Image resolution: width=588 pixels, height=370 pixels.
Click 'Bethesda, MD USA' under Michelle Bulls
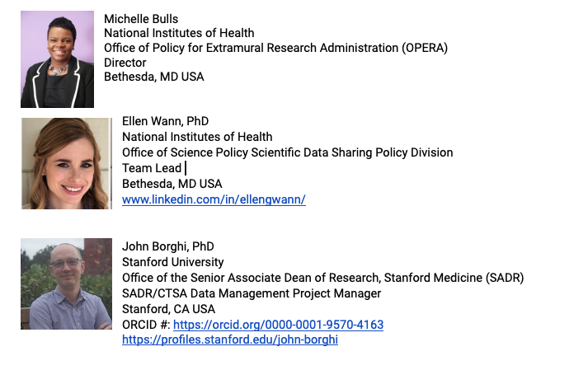coord(154,77)
